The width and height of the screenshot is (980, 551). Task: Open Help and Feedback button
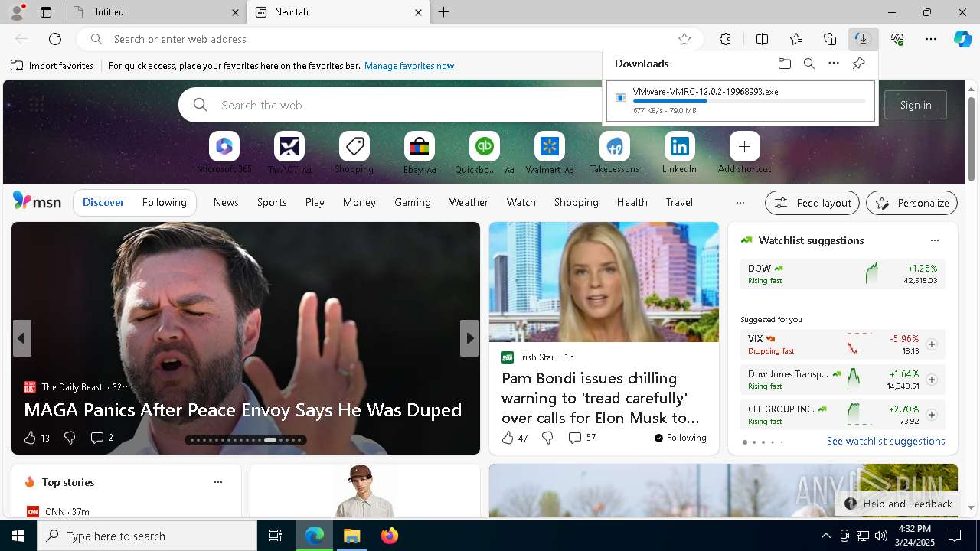pos(899,504)
